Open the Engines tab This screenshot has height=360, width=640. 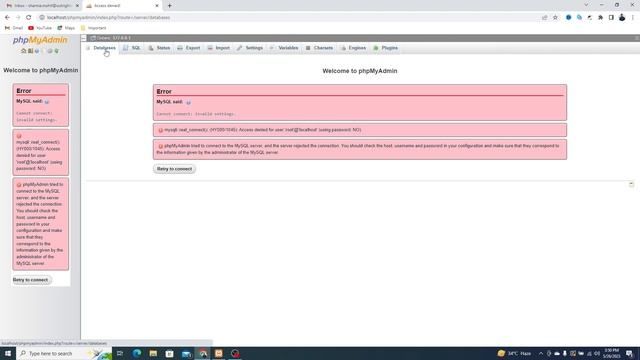(354, 48)
